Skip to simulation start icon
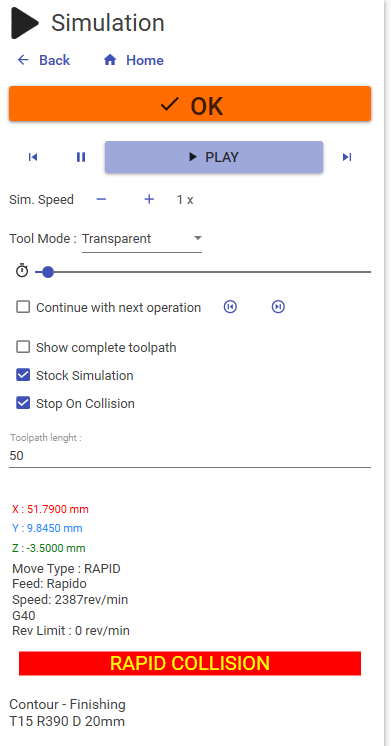The image size is (391, 746). click(33, 157)
